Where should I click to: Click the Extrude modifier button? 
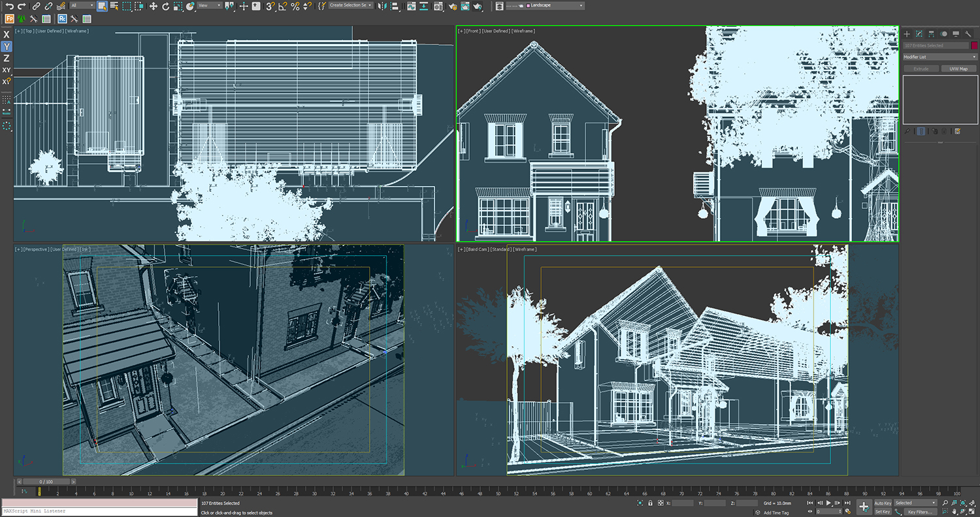click(921, 69)
